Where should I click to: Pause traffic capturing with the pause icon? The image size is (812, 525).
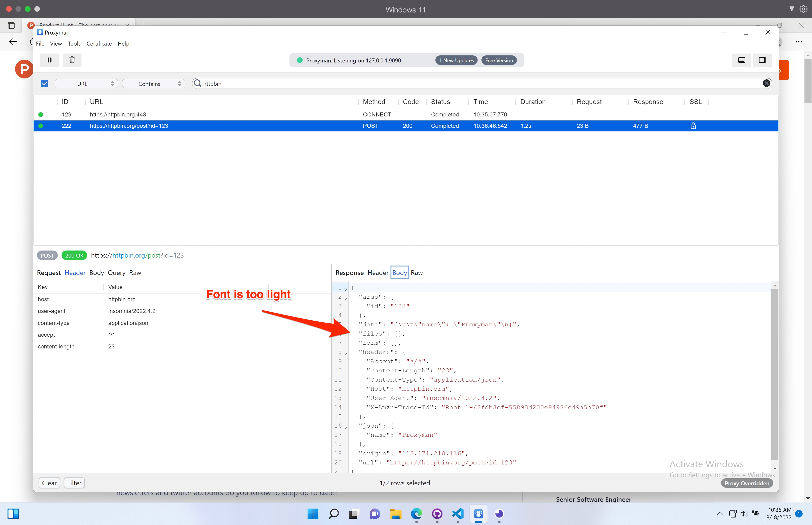[x=49, y=60]
